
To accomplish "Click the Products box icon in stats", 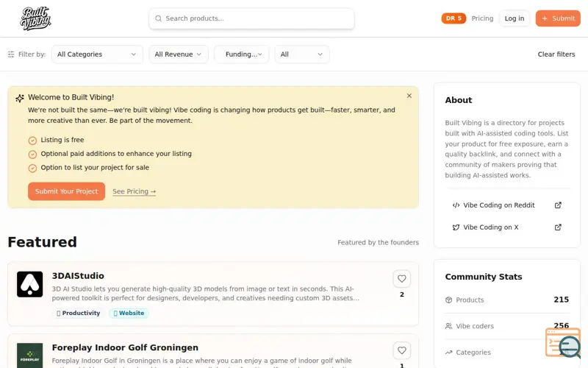I will (x=448, y=300).
